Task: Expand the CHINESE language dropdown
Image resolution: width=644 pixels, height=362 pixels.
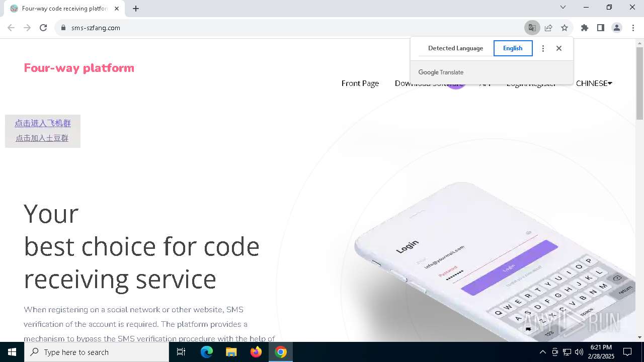Action: click(594, 83)
